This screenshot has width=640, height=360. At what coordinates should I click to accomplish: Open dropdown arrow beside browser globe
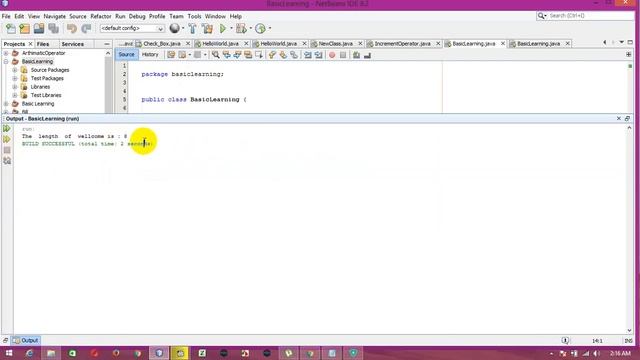click(183, 29)
